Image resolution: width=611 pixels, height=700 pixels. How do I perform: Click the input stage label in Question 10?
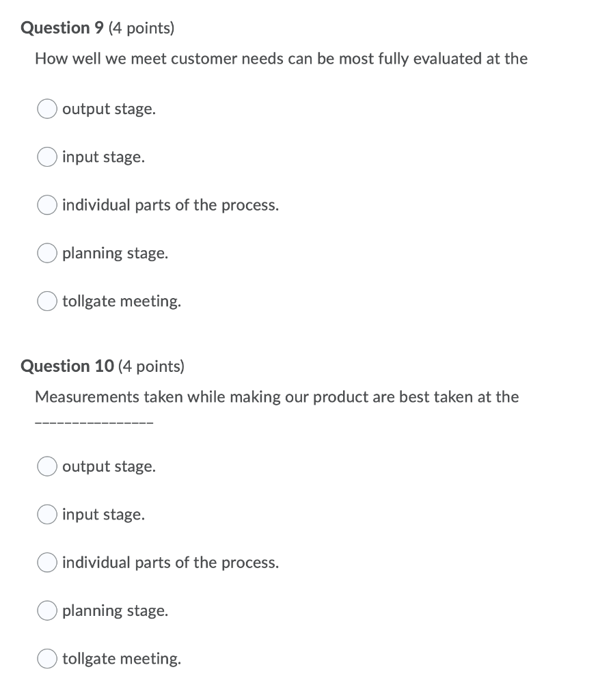coord(103,514)
